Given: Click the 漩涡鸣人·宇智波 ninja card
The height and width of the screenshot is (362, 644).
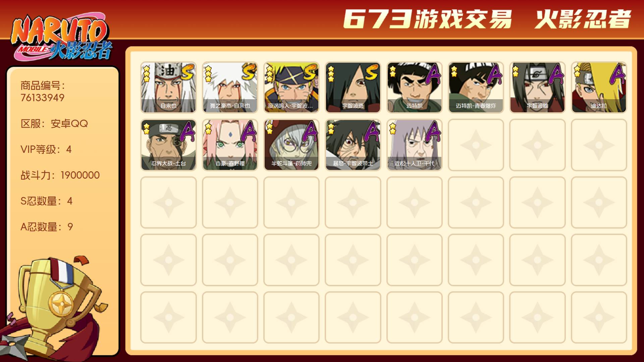Looking at the screenshot, I should [291, 87].
